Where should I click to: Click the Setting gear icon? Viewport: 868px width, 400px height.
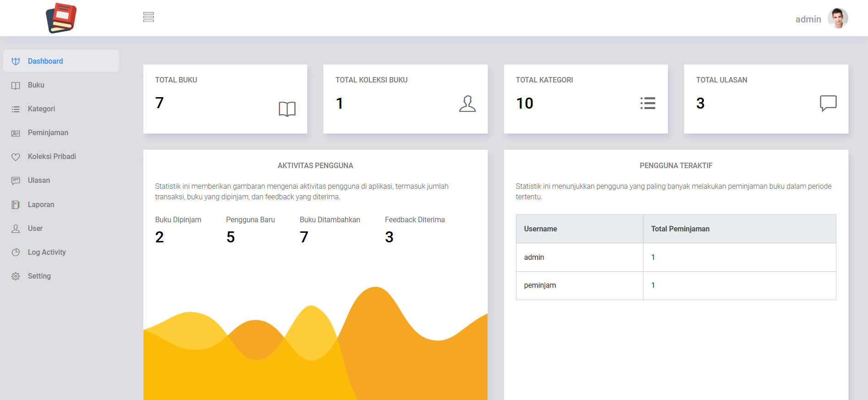click(16, 276)
